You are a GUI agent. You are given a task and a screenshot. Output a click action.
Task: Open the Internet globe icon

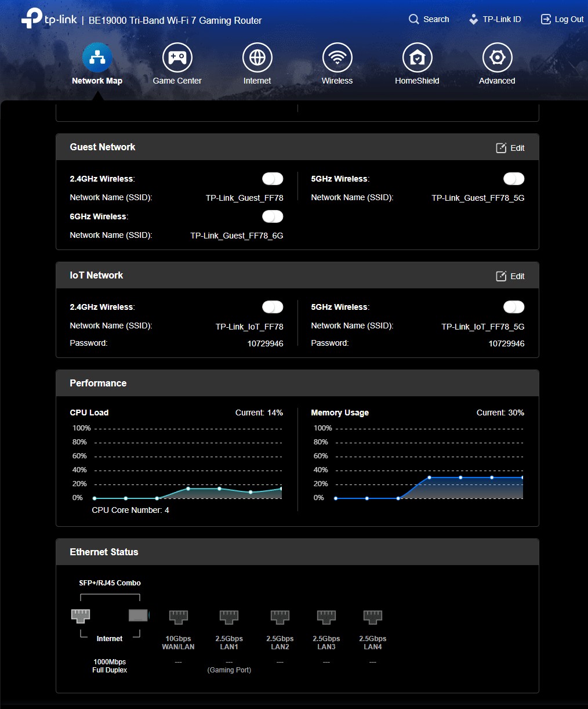click(257, 57)
